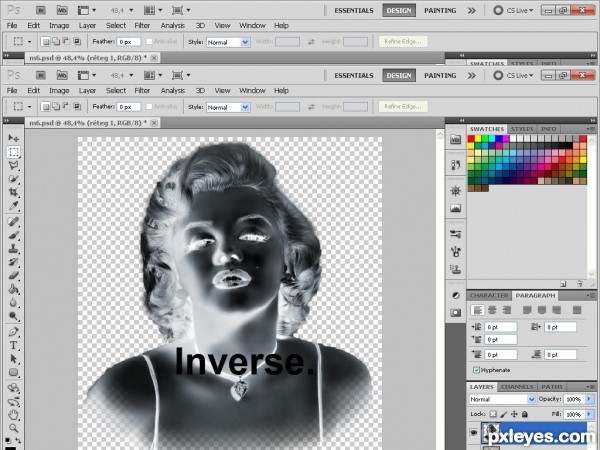This screenshot has width=600, height=450.
Task: Select the Hand tool
Action: tap(14, 415)
